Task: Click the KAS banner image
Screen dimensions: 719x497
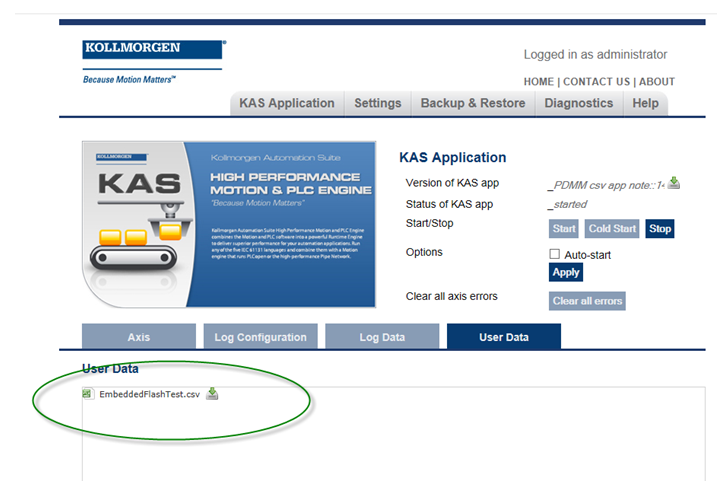Action: pos(229,224)
